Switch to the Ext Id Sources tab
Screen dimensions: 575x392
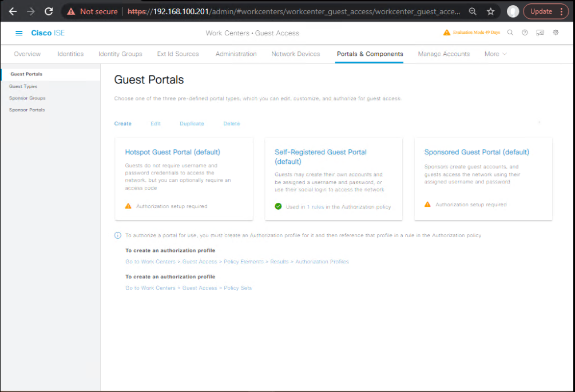pyautogui.click(x=178, y=54)
